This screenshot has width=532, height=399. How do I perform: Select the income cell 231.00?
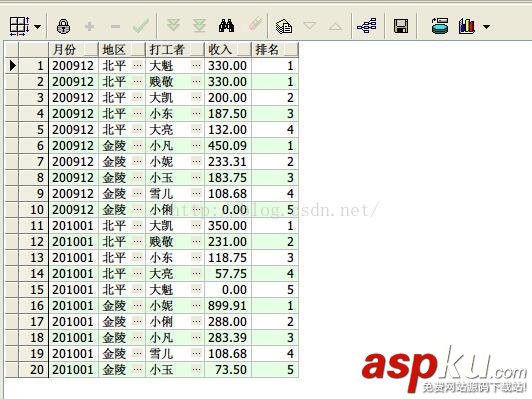point(228,242)
